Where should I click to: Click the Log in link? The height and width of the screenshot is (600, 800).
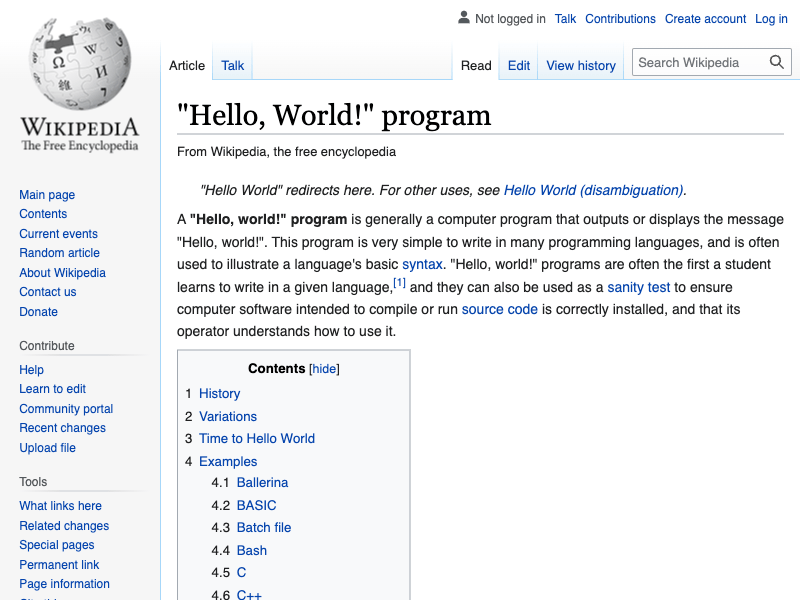pyautogui.click(x=771, y=19)
